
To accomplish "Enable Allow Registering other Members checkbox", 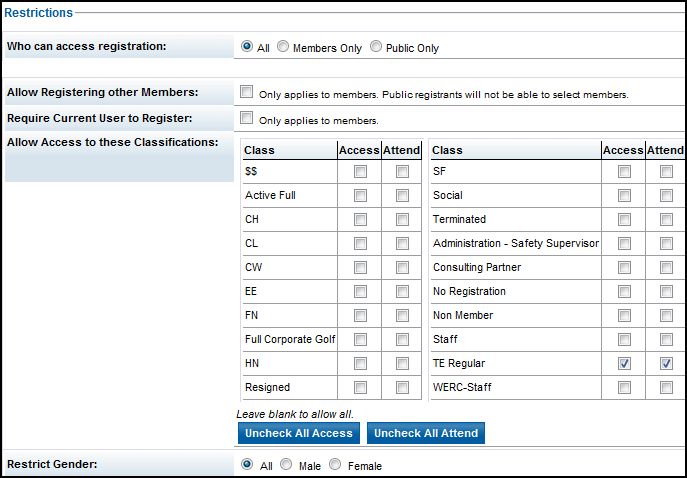I will click(247, 92).
